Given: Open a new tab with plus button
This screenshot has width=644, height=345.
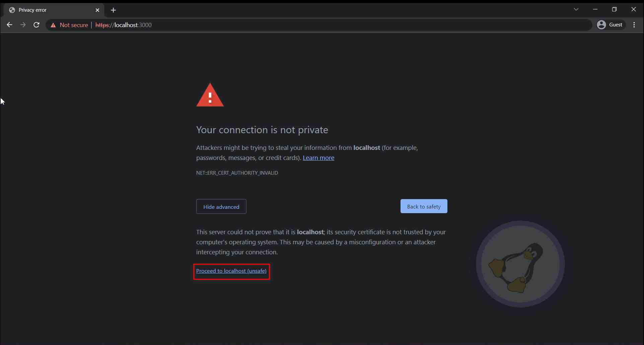Looking at the screenshot, I should click(x=113, y=10).
